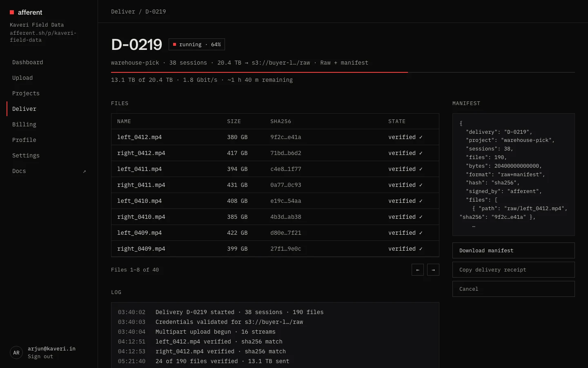Click the right_0410.mp4 file name

click(141, 217)
